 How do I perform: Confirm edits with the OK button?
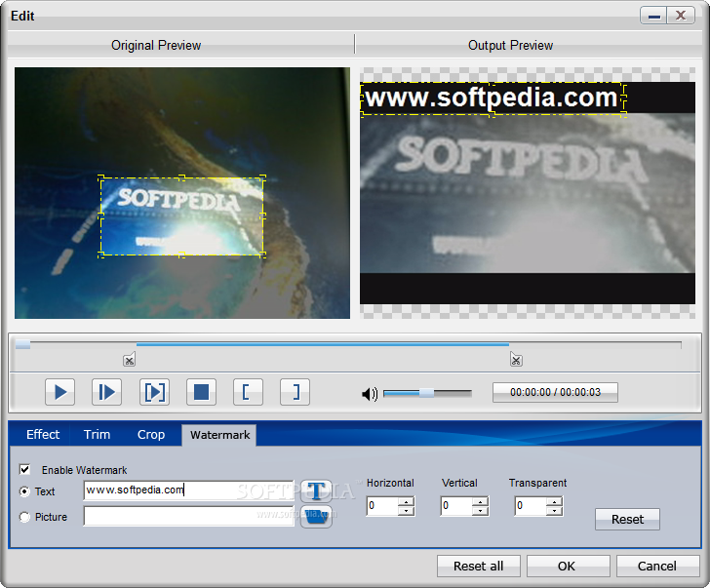click(x=567, y=567)
